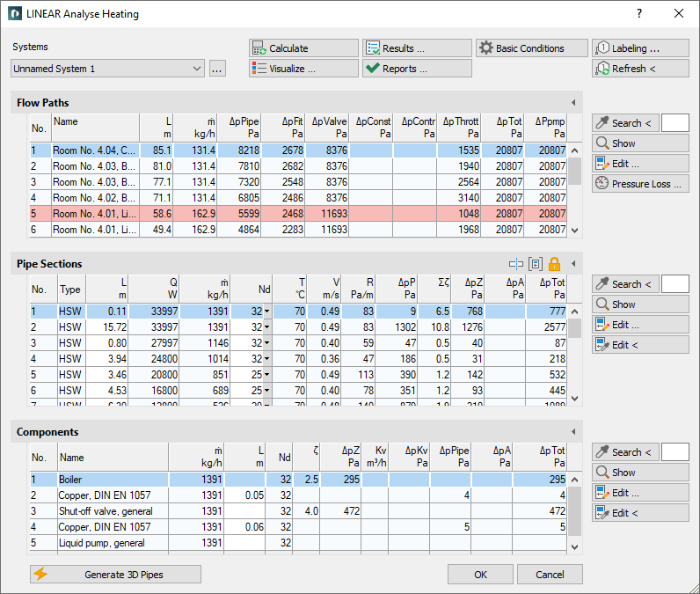Collapse the Flow Paths section
The width and height of the screenshot is (700, 594).
(x=573, y=103)
